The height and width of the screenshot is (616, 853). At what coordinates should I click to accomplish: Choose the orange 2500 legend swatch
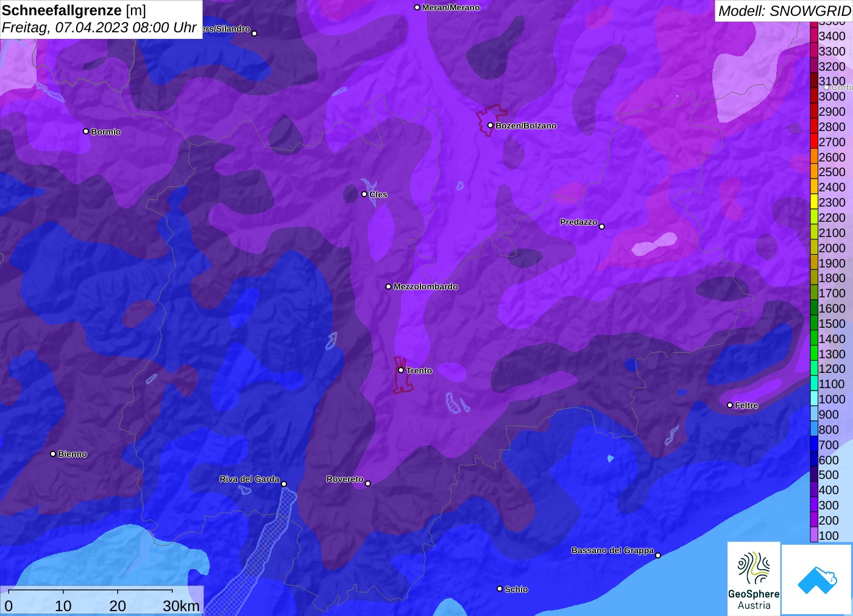(814, 172)
